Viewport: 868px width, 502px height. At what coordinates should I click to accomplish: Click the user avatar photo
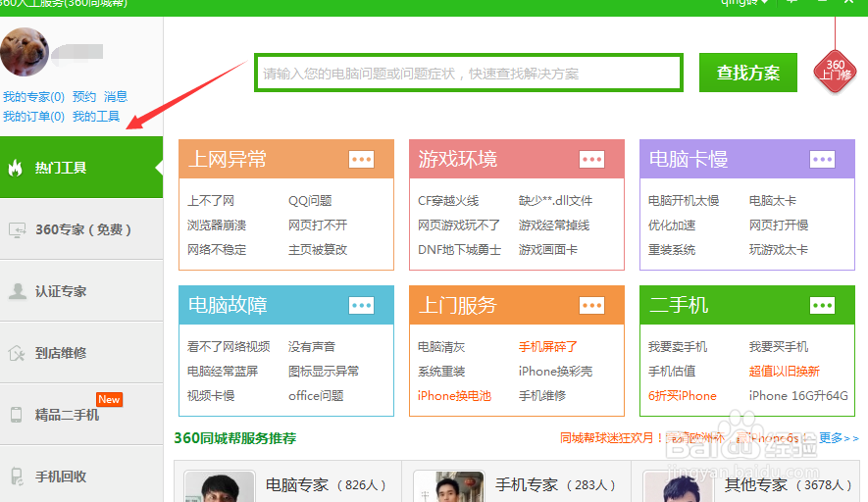[x=25, y=52]
